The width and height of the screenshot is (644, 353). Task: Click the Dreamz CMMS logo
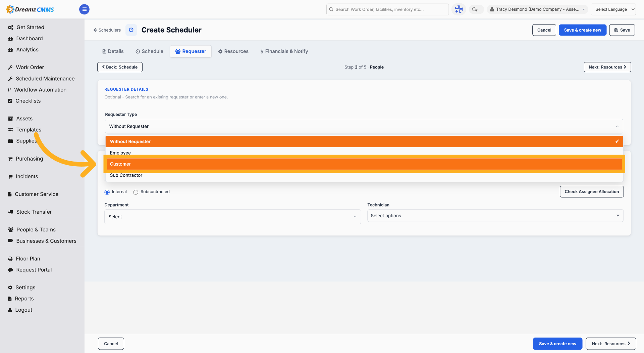[x=30, y=9]
